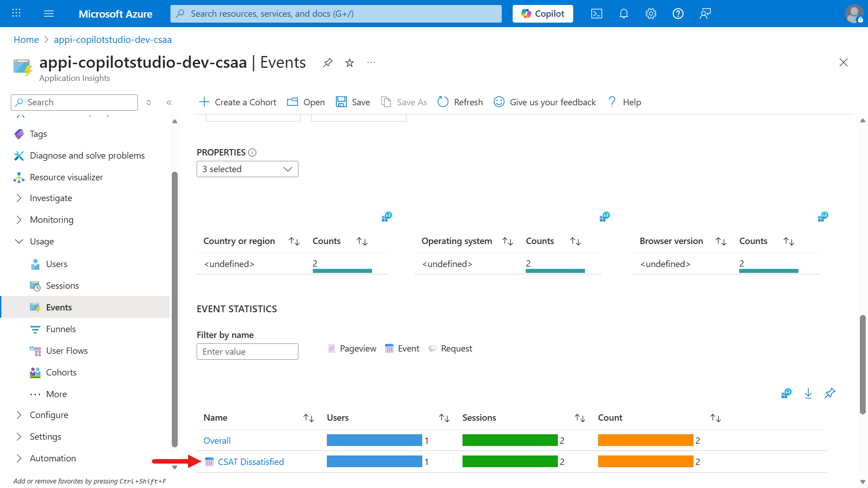868x488 pixels.
Task: Toggle sort order on Count column
Action: pyautogui.click(x=716, y=418)
